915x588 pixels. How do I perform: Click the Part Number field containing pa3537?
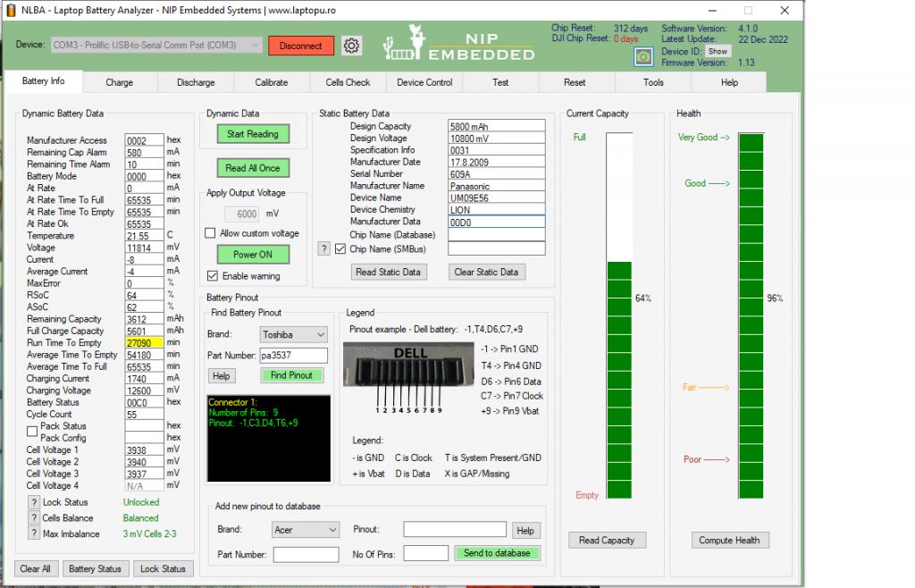click(x=293, y=356)
